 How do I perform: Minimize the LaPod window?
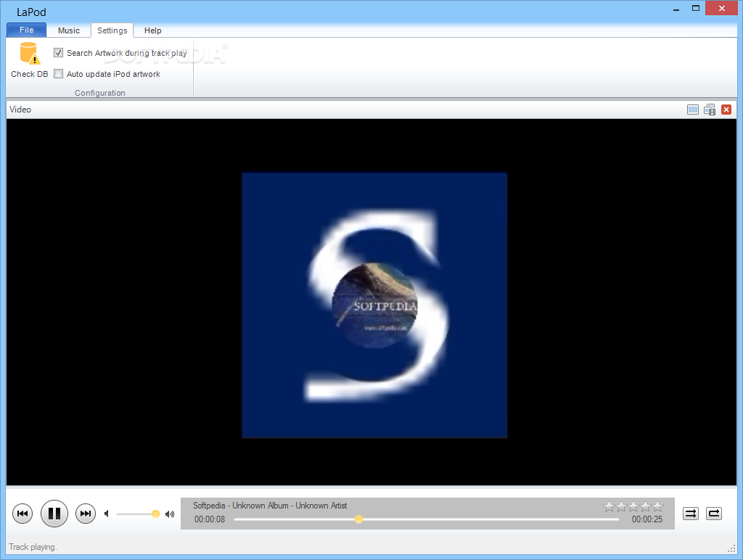pyautogui.click(x=676, y=9)
